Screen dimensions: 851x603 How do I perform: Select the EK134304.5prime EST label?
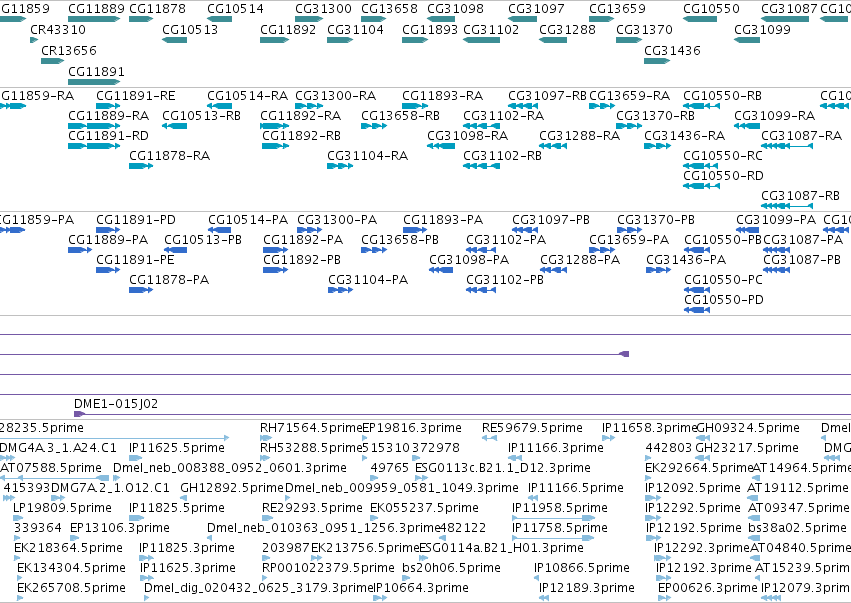tap(72, 568)
